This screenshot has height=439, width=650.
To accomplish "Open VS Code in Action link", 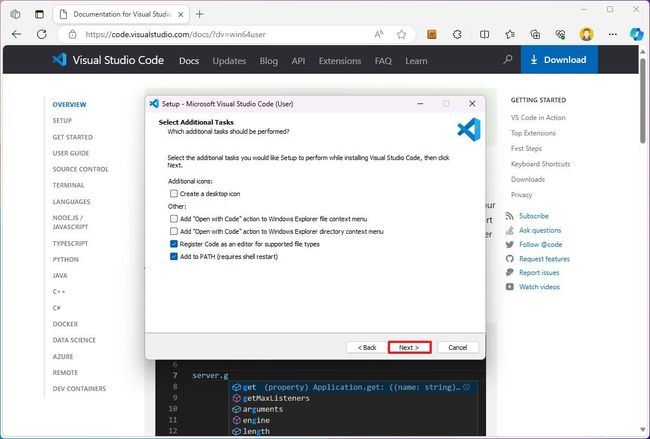I will click(538, 118).
